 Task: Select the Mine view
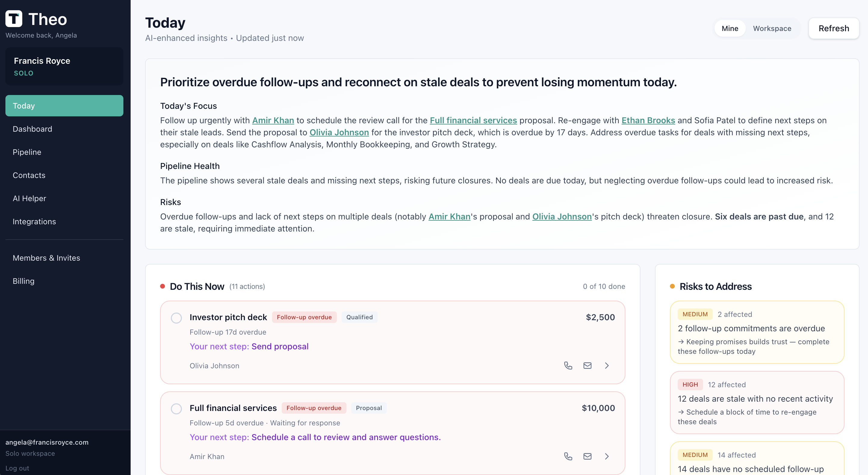coord(730,28)
